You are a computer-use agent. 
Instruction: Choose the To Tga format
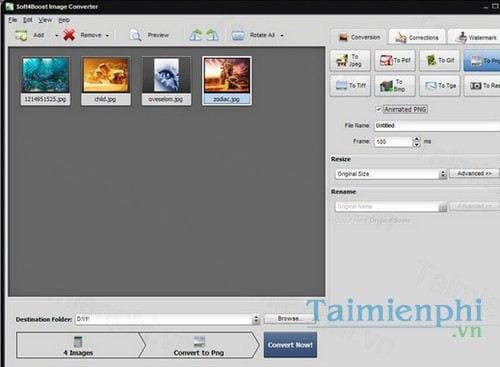point(440,86)
